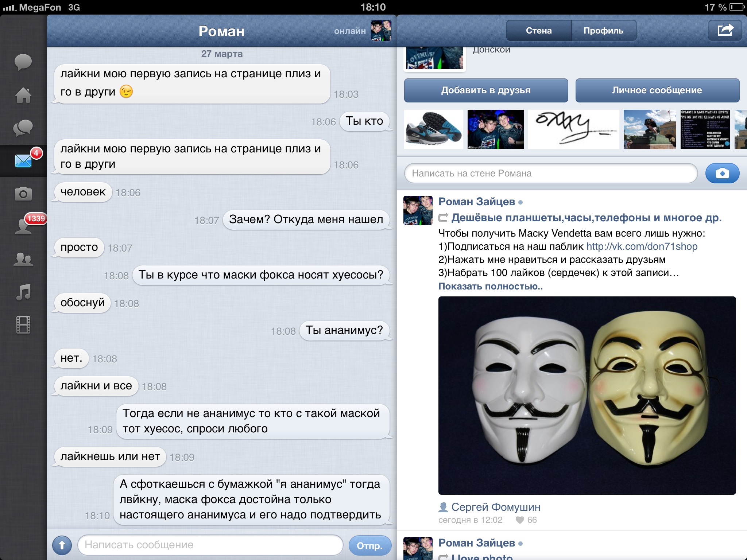Go to home icon in sidebar
The image size is (747, 560).
[23, 95]
